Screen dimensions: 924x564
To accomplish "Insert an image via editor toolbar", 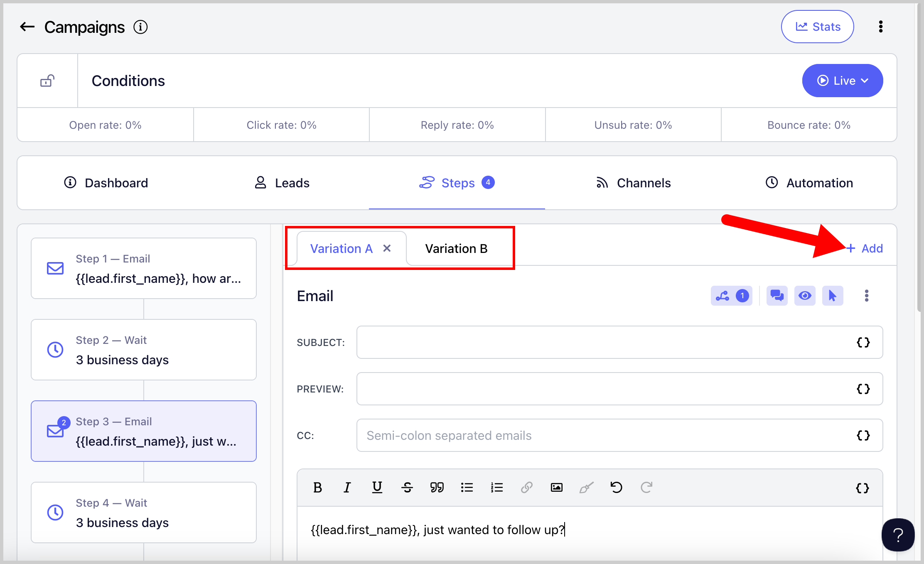I will point(556,488).
